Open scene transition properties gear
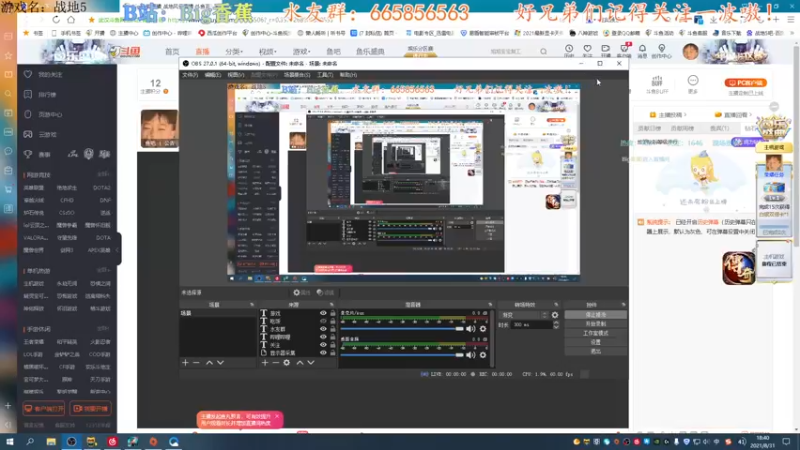Screen dimensions: 800x450 (x=555, y=315)
